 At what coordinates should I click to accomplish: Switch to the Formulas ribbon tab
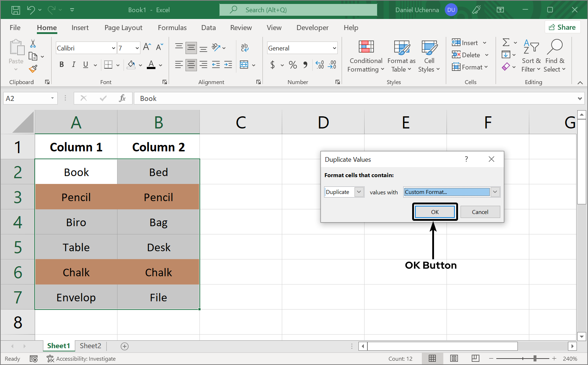point(172,28)
